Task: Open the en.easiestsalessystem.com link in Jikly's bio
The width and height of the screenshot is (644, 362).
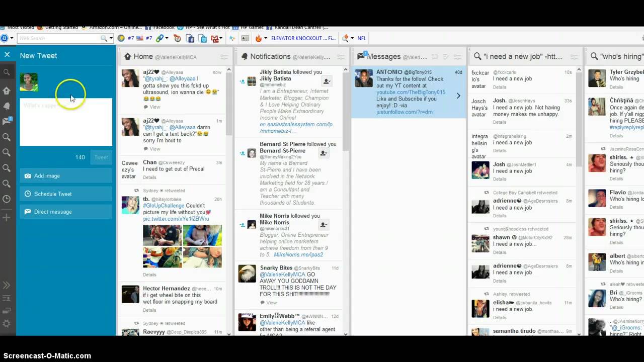Action: [296, 127]
